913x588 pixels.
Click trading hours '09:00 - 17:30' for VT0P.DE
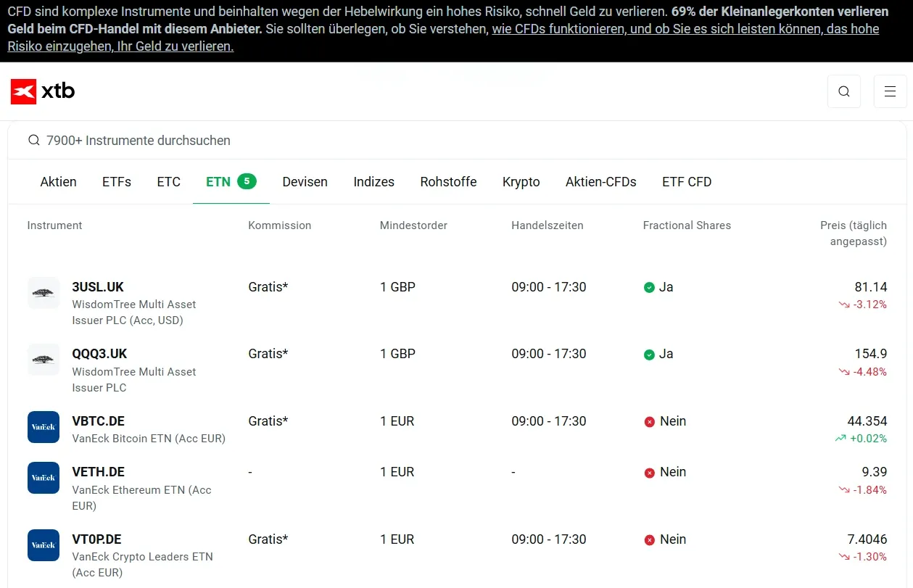(548, 539)
